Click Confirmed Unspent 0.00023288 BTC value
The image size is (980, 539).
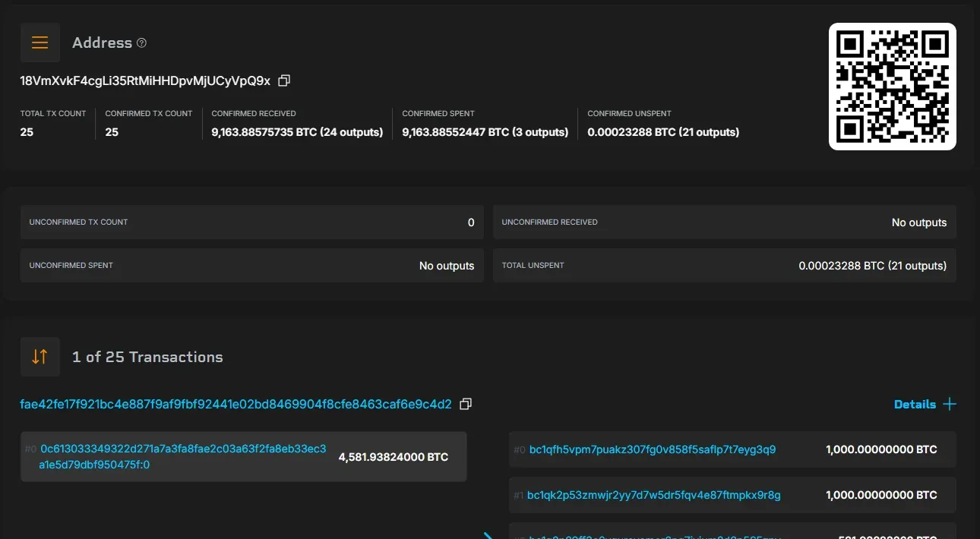point(663,132)
